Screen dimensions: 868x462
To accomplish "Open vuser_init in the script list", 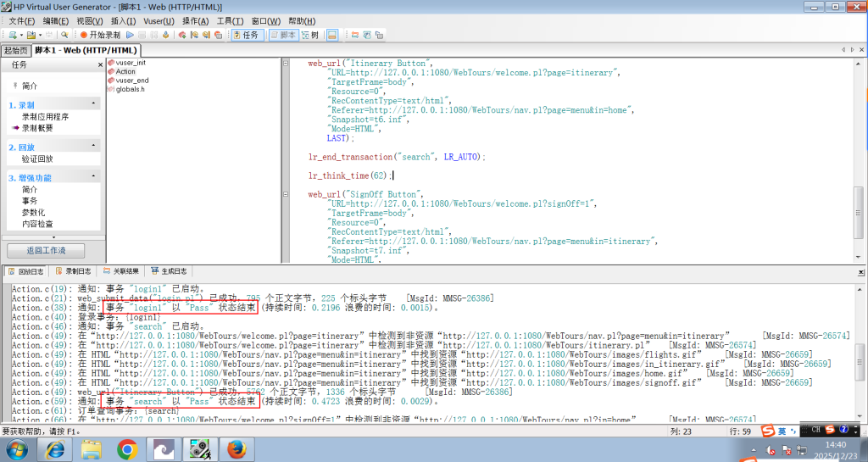I will (130, 63).
